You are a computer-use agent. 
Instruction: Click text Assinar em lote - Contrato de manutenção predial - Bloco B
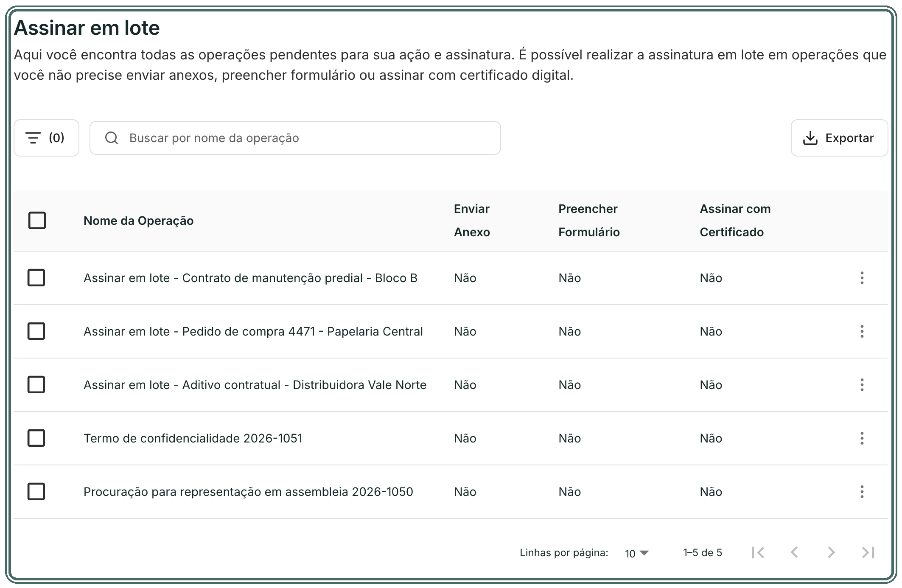[250, 278]
